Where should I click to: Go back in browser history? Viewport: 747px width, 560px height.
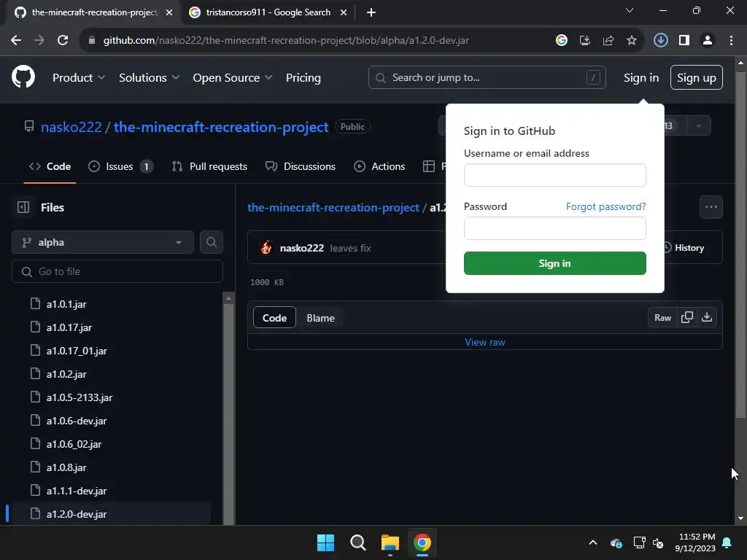tap(16, 41)
